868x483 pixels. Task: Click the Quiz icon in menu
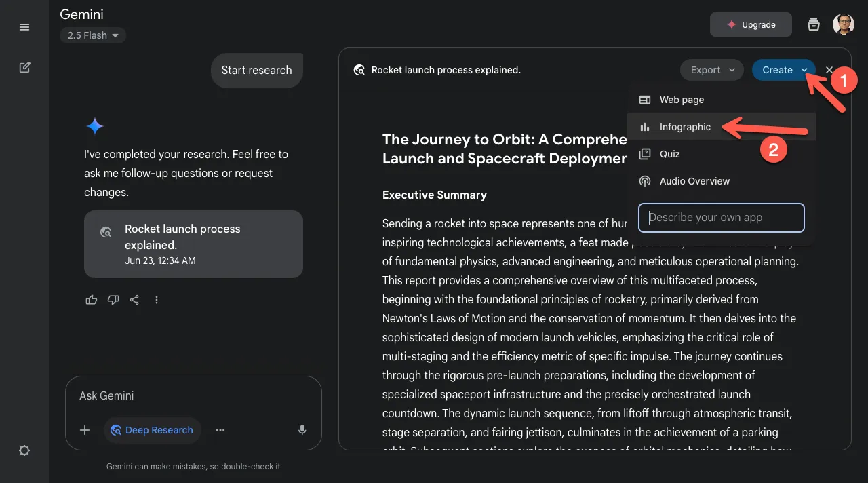(x=645, y=154)
